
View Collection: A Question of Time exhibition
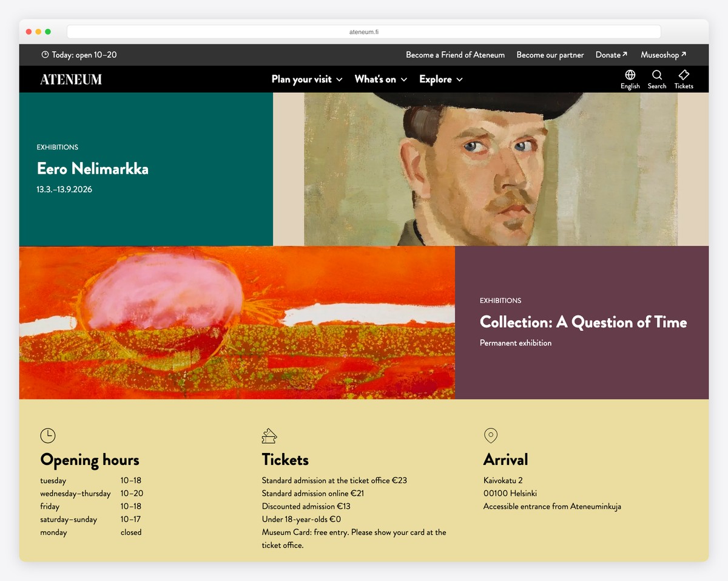click(x=583, y=322)
